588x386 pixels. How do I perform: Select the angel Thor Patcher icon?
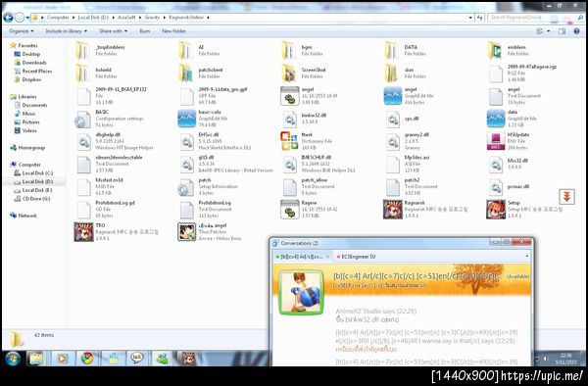(187, 232)
